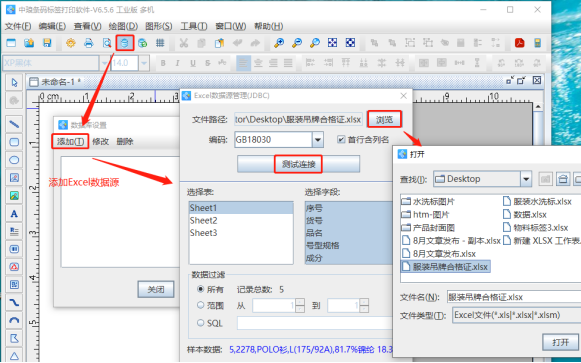Click 删除 in database settings

(125, 141)
